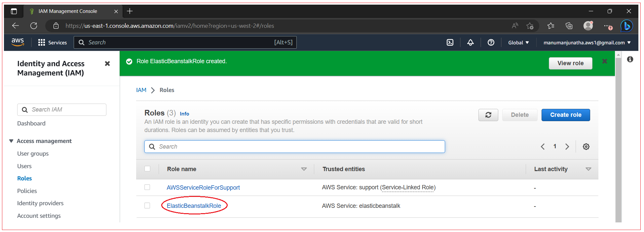Open the Roles Info link
Image resolution: width=644 pixels, height=232 pixels.
point(184,114)
